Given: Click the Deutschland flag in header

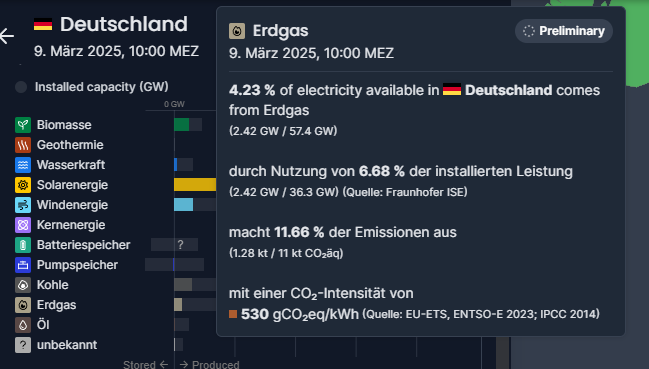Looking at the screenshot, I should coord(43,24).
